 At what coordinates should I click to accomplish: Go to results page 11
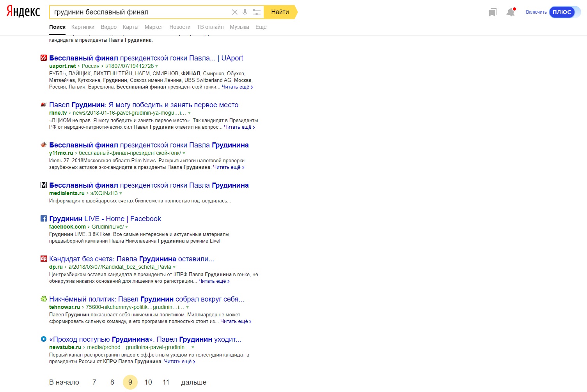(166, 382)
